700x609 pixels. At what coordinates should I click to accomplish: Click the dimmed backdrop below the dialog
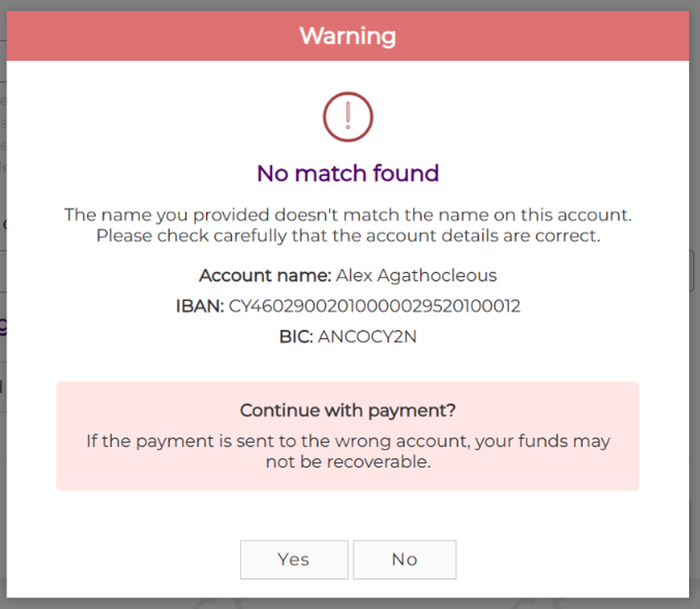347,604
